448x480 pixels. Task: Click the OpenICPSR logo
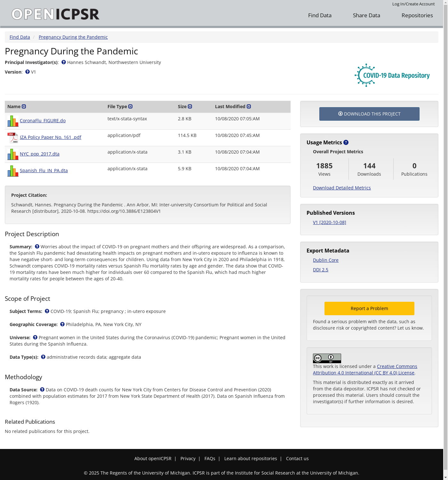click(x=55, y=14)
